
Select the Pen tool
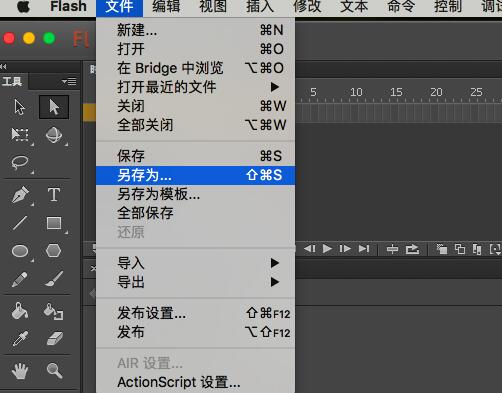click(x=20, y=195)
